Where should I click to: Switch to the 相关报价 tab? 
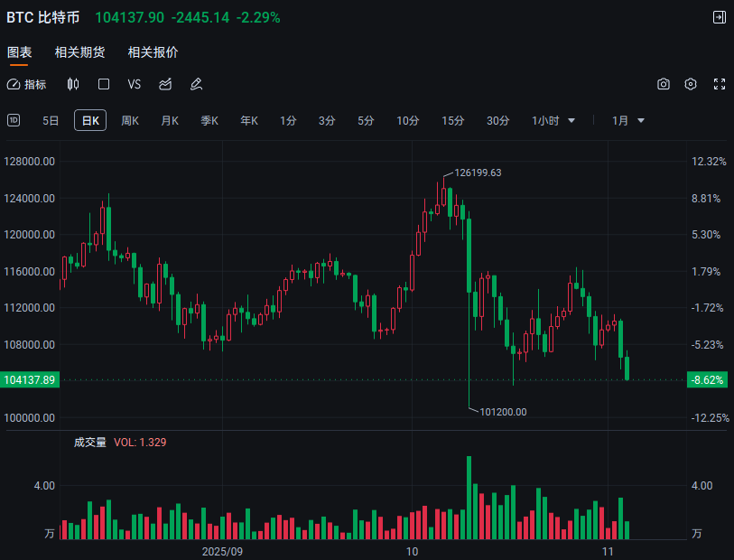point(153,52)
